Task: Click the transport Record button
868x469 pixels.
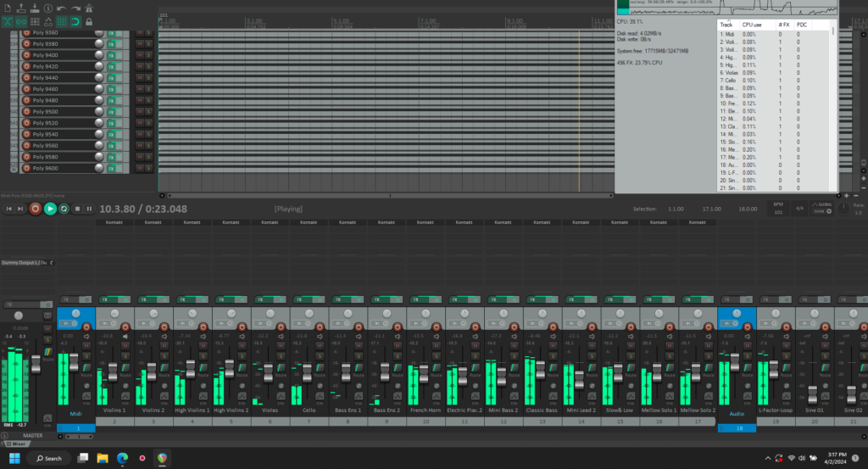Action: [35, 209]
